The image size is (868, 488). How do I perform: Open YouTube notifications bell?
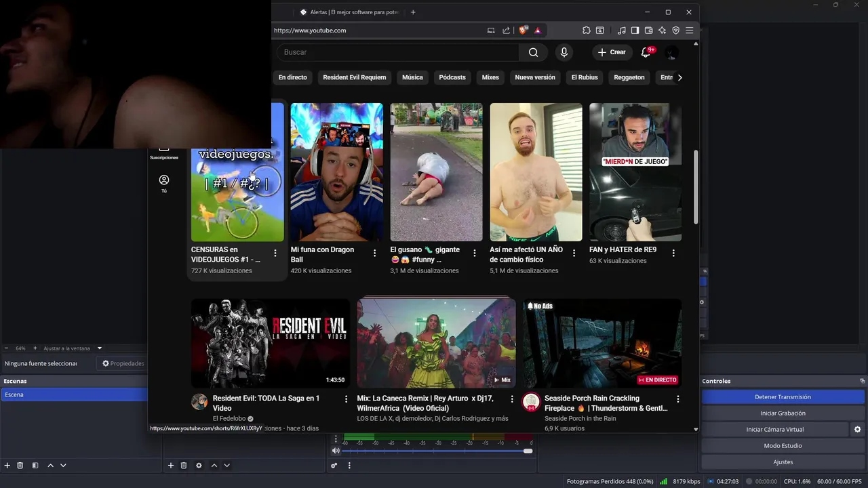[646, 52]
